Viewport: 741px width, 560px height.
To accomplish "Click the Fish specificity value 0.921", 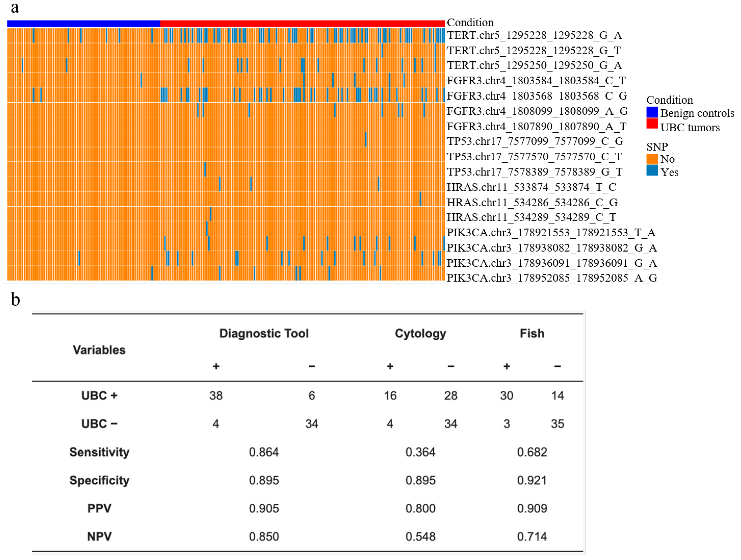I will pos(532,480).
